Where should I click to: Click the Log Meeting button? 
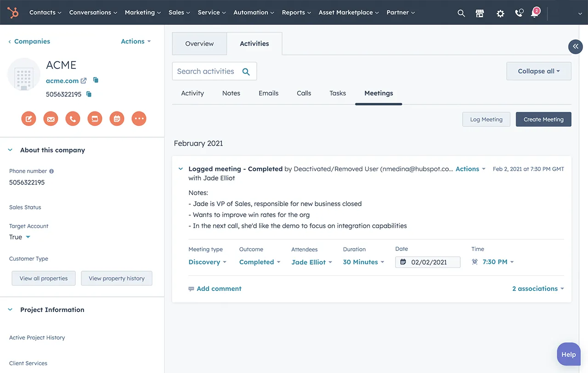(x=486, y=119)
